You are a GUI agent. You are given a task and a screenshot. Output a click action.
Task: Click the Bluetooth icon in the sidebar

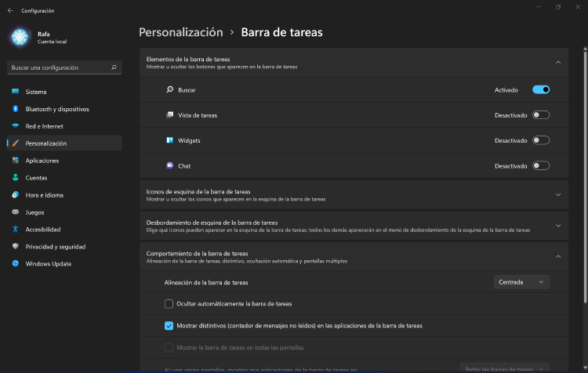click(16, 109)
